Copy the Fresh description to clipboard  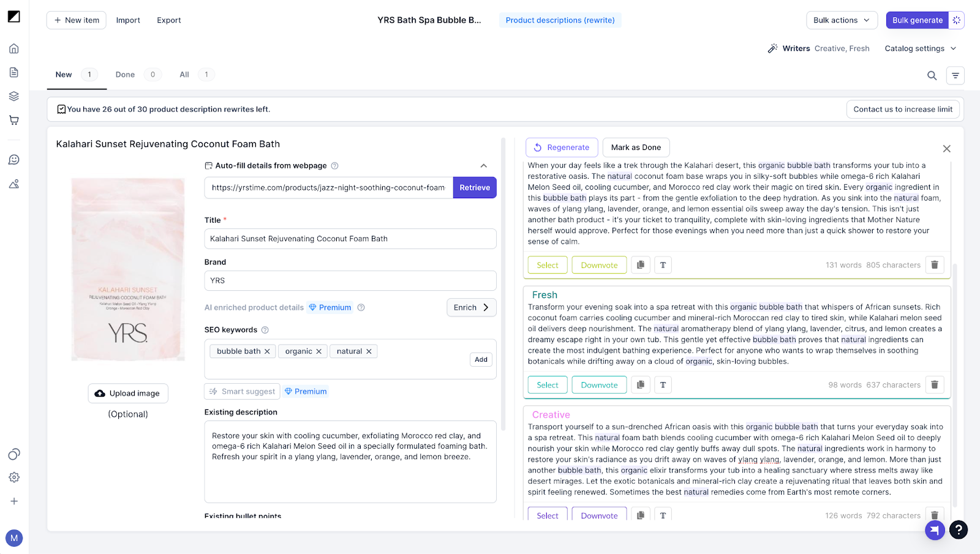640,385
